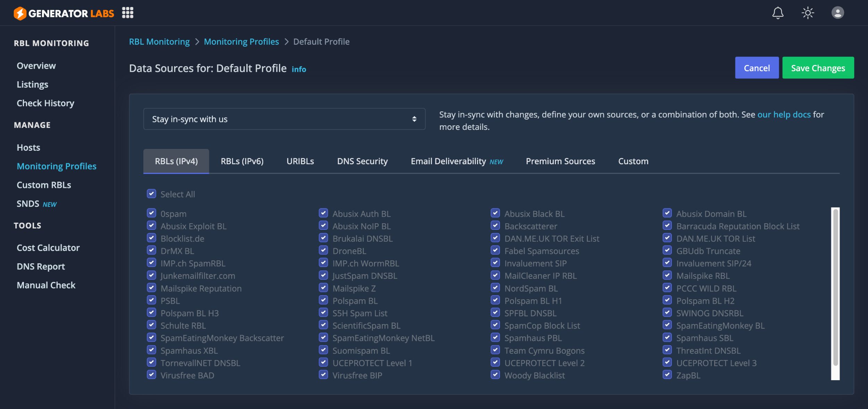The image size is (868, 409).
Task: Open the apps grid menu
Action: [128, 13]
